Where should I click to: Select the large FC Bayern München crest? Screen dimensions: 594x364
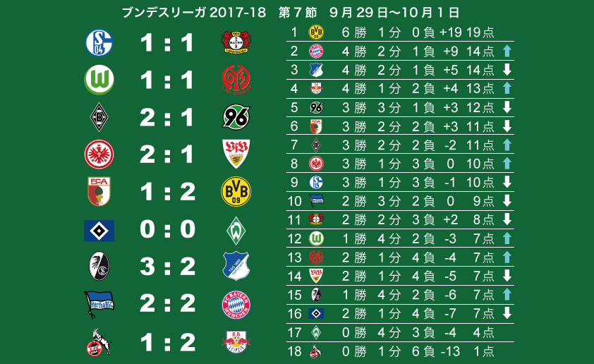(x=236, y=305)
